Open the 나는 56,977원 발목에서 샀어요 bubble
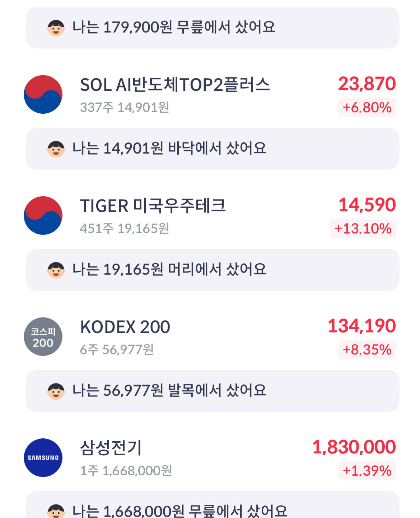 click(x=213, y=391)
